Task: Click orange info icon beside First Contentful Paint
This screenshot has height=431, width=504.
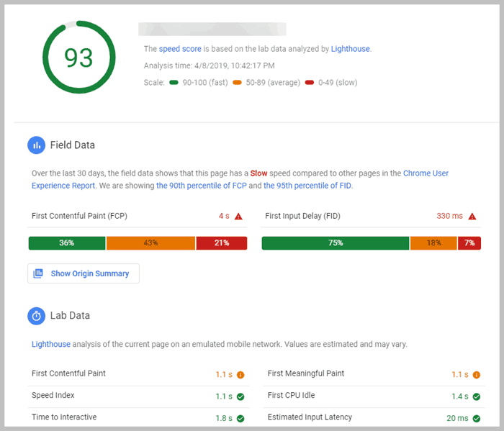Action: [x=240, y=374]
